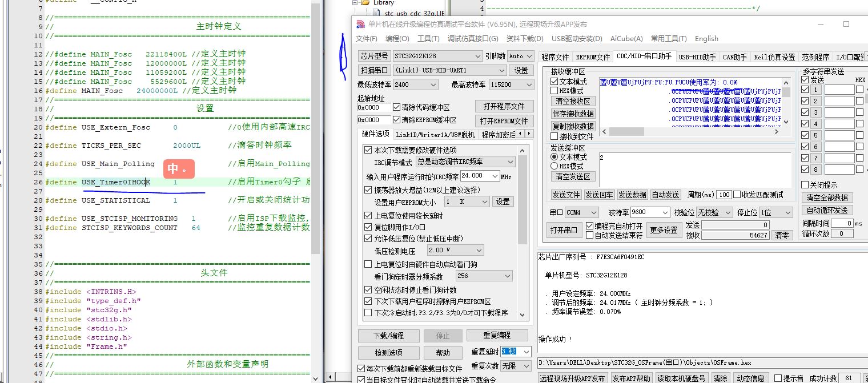Click the 周期(ms) input field
This screenshot has width=868, height=383.
[724, 195]
